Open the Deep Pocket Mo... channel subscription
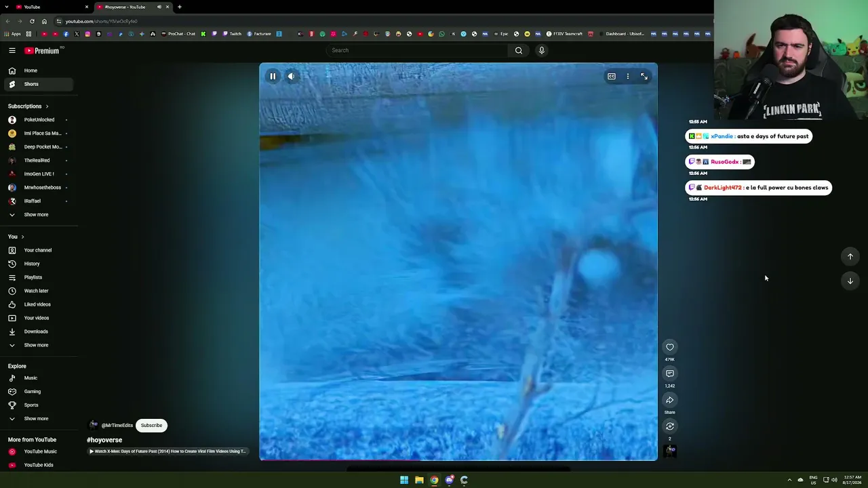This screenshot has height=488, width=868. [x=39, y=147]
